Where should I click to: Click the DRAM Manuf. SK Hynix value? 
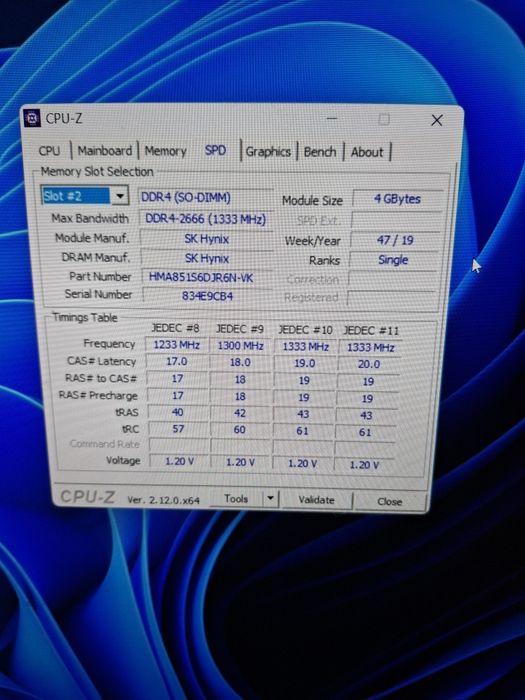207,258
